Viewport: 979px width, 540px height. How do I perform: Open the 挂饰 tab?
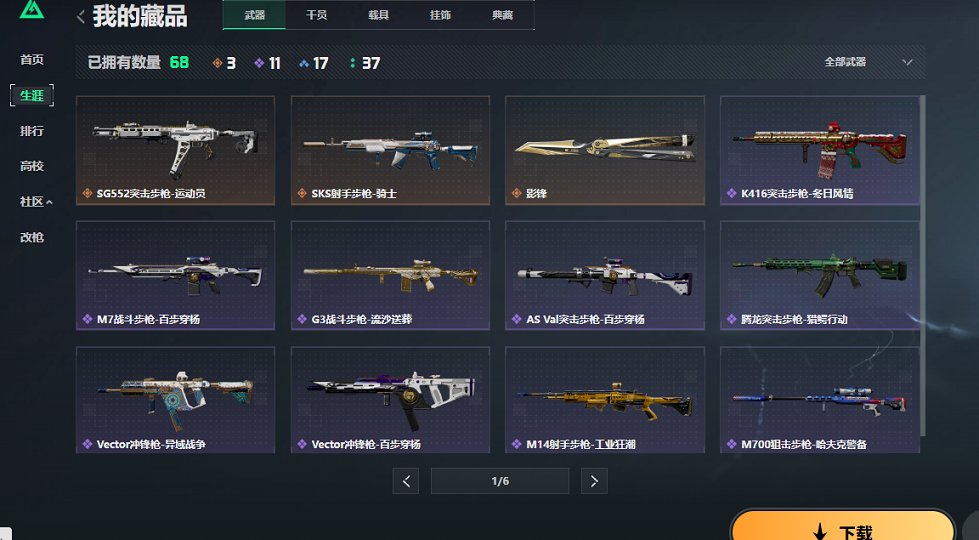pos(440,15)
